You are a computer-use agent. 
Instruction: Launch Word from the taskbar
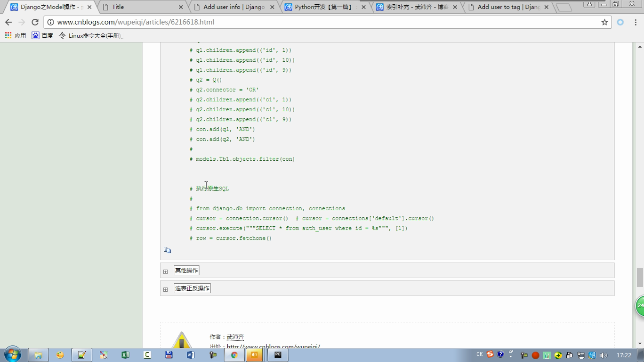(x=191, y=355)
